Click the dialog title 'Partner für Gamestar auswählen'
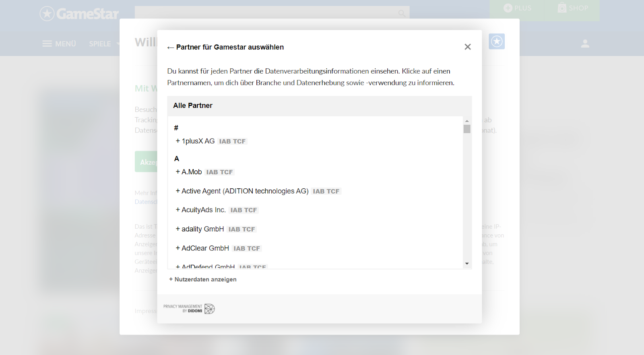The height and width of the screenshot is (355, 644). click(230, 47)
